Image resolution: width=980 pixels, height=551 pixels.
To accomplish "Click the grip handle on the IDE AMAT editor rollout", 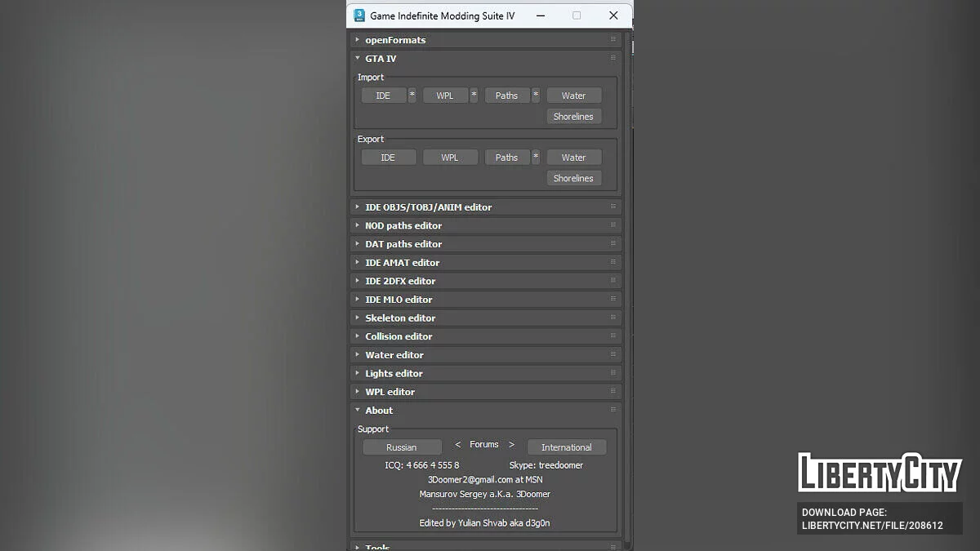I will [x=613, y=262].
